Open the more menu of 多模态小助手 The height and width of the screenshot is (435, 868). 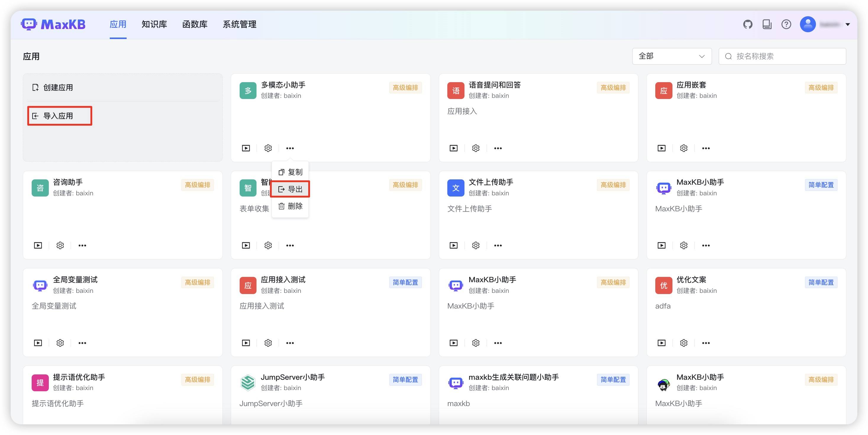[x=290, y=148]
